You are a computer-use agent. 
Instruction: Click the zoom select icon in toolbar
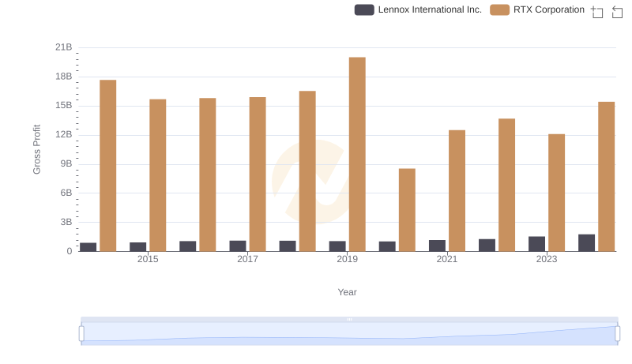(x=597, y=12)
